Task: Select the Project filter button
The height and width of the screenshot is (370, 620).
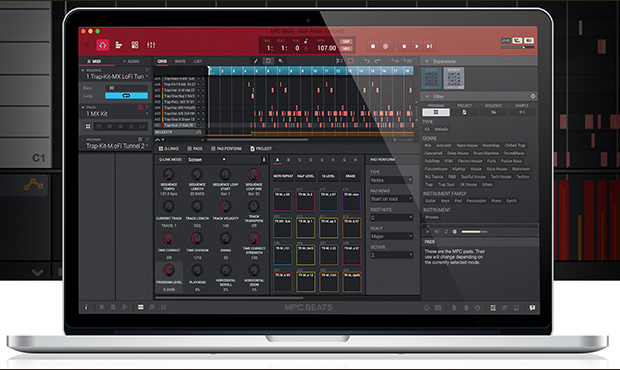Action: 464,112
